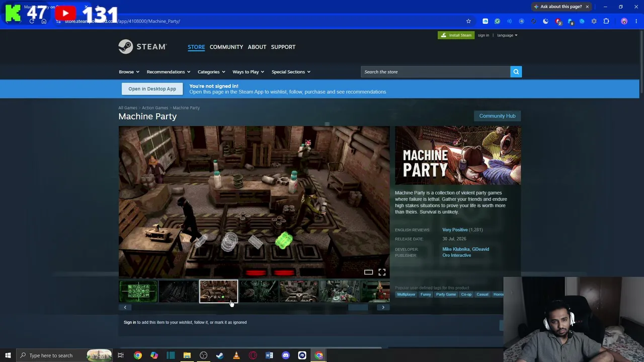Click the main Machine Party screenshot

tap(254, 202)
